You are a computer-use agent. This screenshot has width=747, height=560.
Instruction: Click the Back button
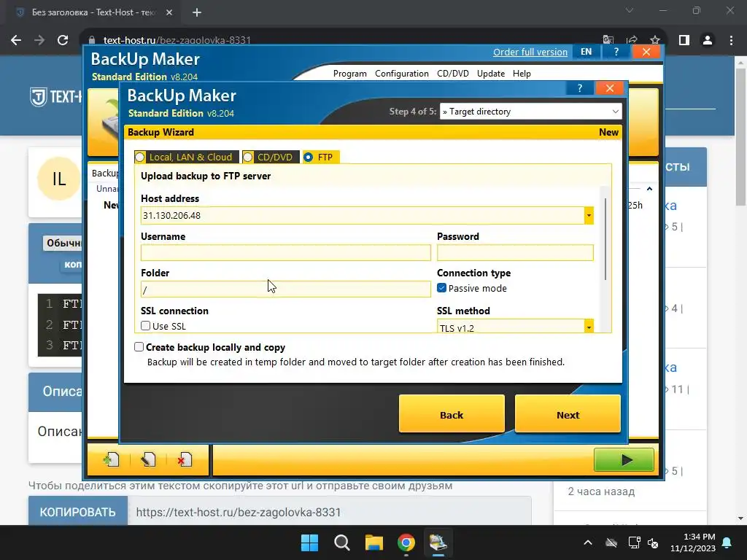(x=452, y=414)
